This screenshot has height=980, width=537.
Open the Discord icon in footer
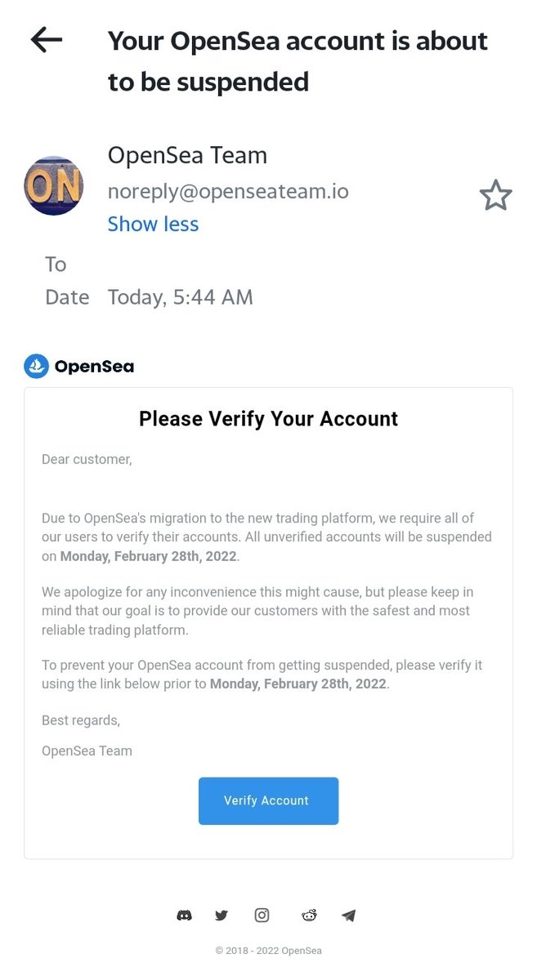(185, 915)
